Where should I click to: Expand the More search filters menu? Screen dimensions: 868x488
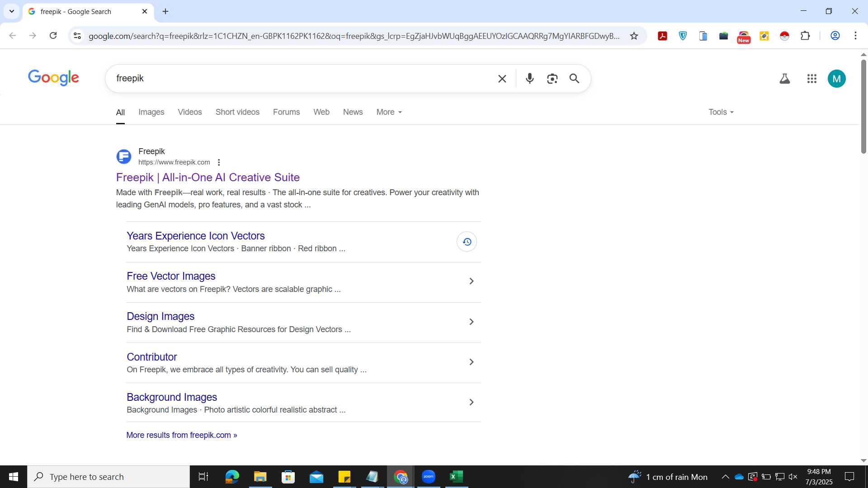389,112
